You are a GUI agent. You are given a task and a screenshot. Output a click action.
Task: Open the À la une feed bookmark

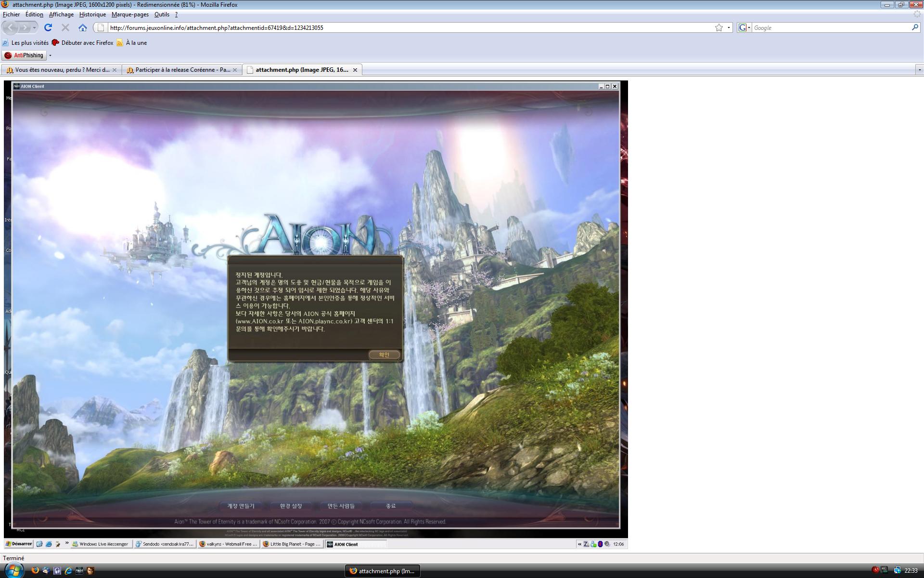tap(131, 43)
